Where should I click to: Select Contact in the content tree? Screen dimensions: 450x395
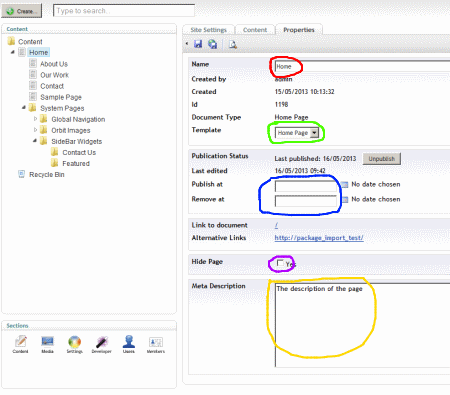tap(52, 86)
